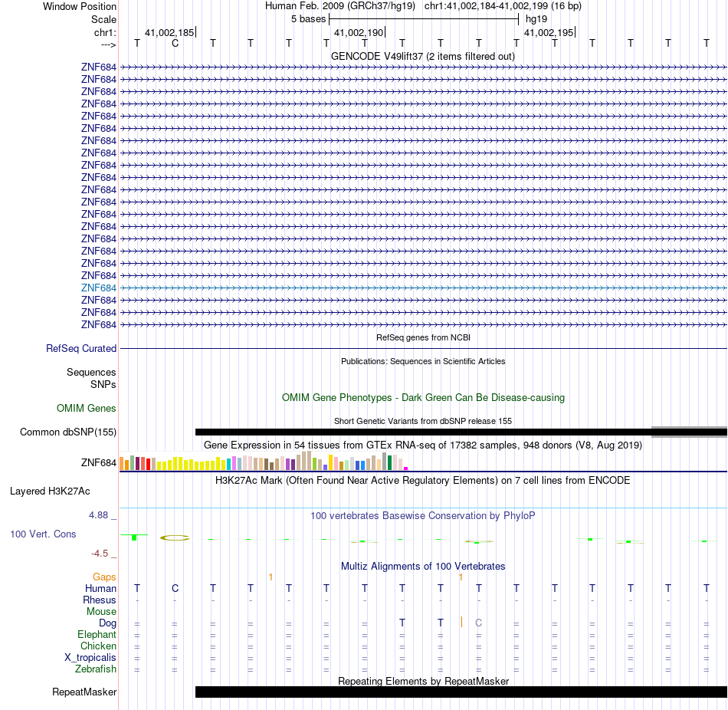Click the C base in Human alignment row

pyautogui.click(x=175, y=588)
